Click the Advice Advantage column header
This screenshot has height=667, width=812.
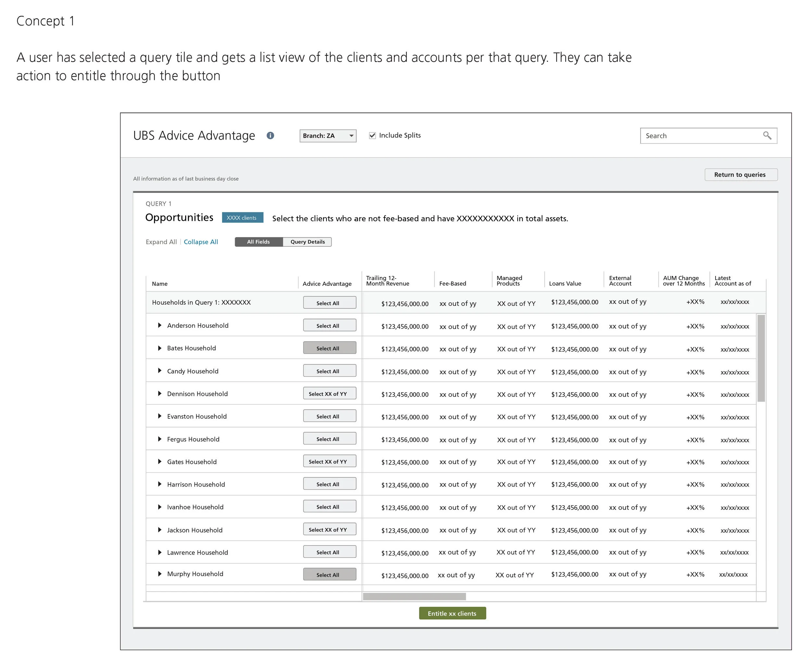(327, 283)
